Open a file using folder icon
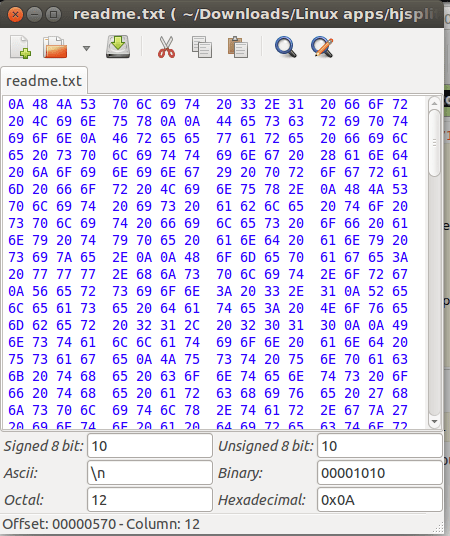450x536 pixels. [x=55, y=47]
